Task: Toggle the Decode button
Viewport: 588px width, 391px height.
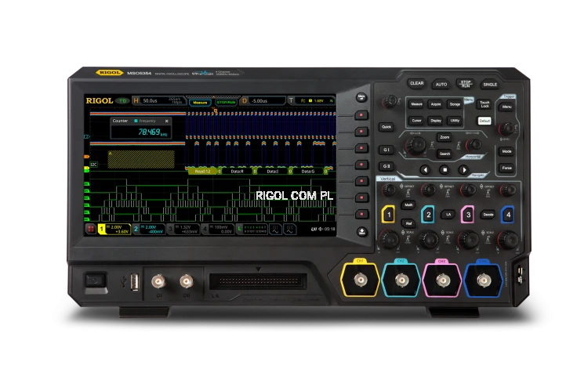Action: 488,215
